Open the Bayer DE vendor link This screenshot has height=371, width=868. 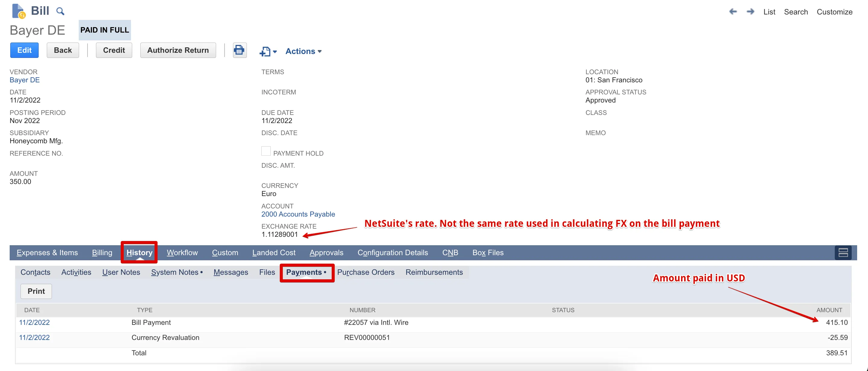coord(25,80)
